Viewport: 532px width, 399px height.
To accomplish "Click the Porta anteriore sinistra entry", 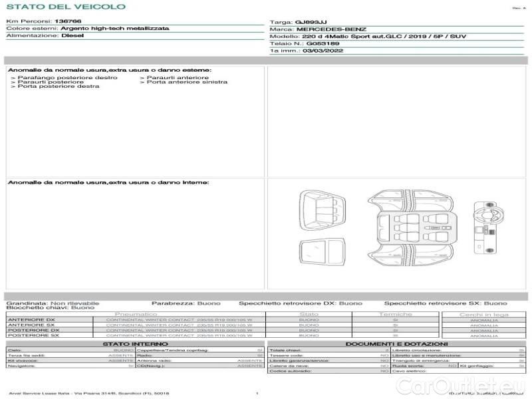I will tap(184, 82).
